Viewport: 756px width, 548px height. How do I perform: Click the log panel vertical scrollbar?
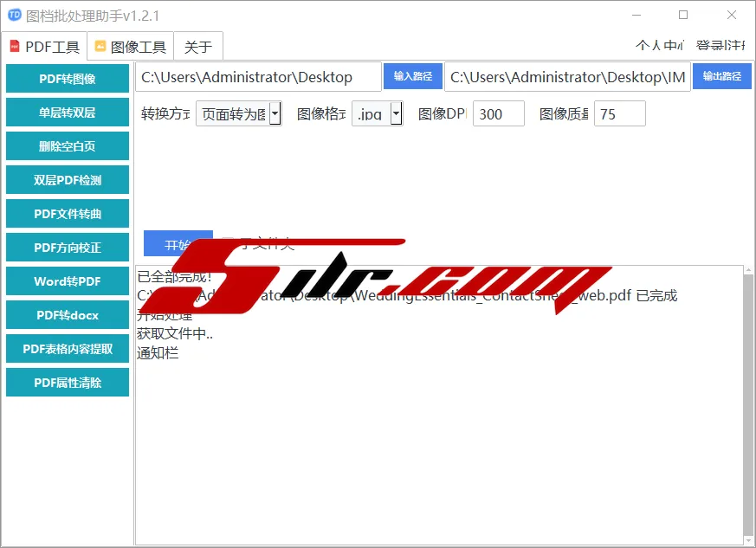(x=748, y=405)
